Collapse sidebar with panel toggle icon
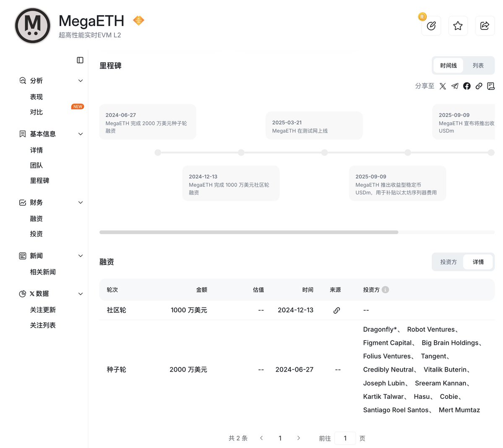Screen dimensions: 503x448 [80, 60]
